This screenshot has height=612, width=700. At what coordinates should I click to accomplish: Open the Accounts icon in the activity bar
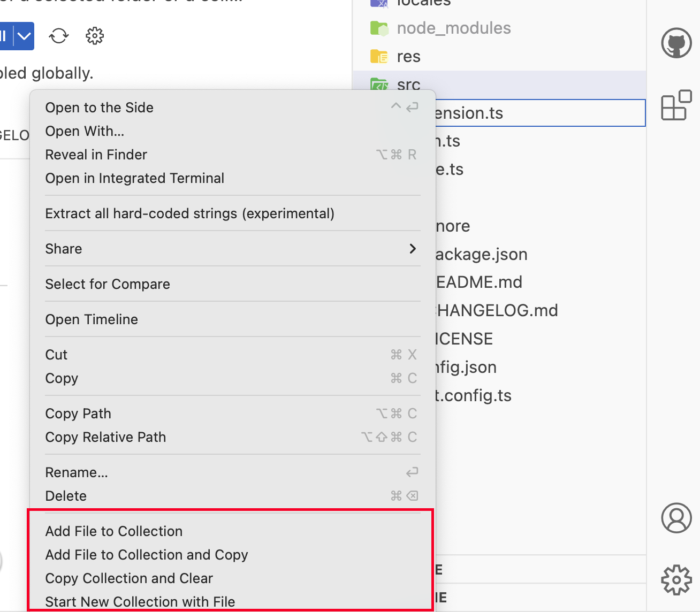[x=676, y=518]
